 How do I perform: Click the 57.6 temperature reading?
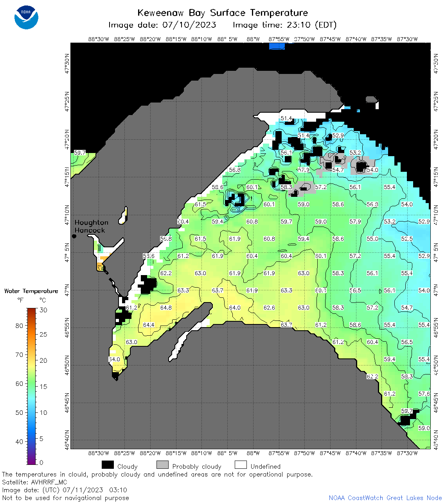424,394
